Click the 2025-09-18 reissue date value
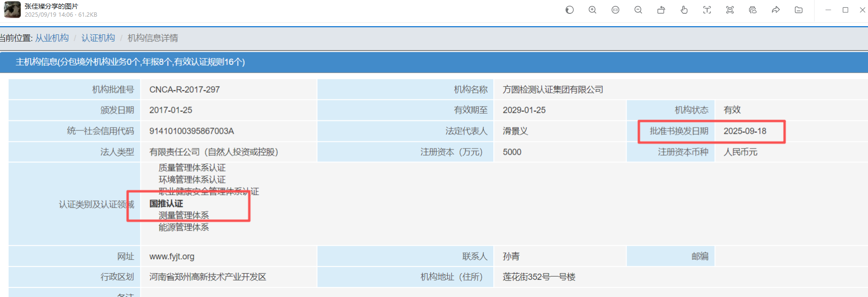Viewport: 868px width, 297px height. point(744,131)
